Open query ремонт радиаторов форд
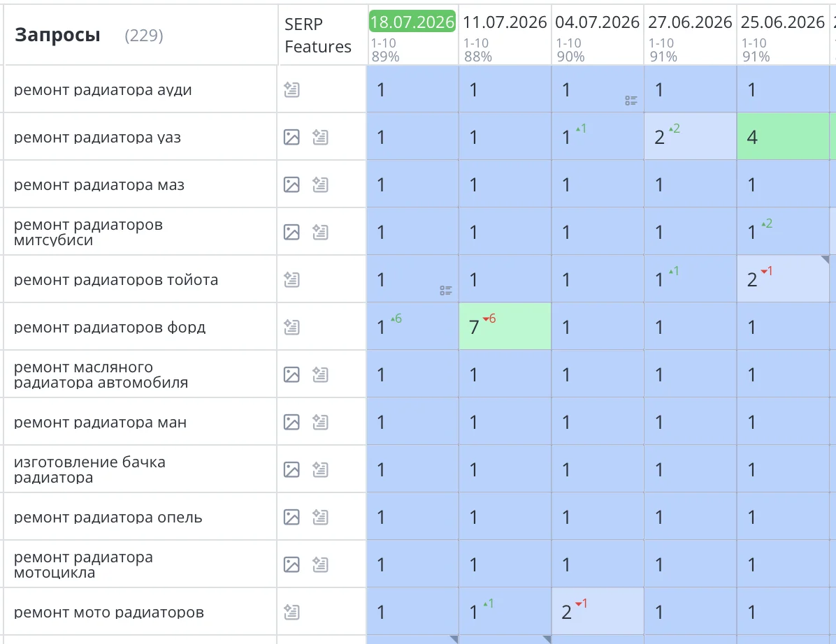 110,327
